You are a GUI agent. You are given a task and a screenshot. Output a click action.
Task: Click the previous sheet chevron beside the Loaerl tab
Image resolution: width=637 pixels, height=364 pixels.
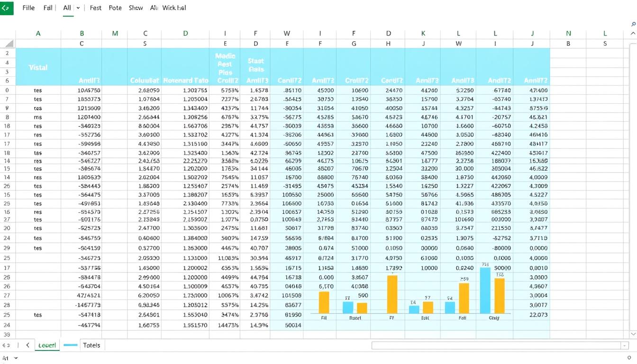coord(27,346)
